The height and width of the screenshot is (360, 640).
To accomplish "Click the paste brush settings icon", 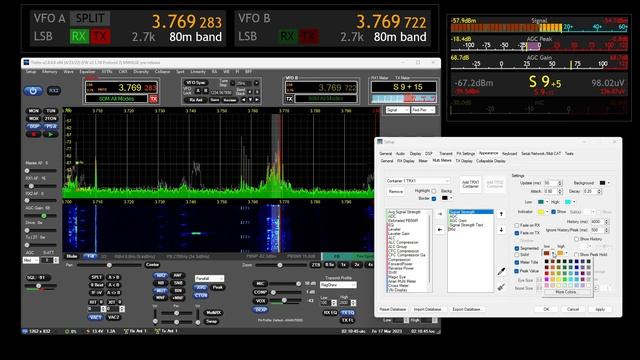I will pyautogui.click(x=501, y=287).
